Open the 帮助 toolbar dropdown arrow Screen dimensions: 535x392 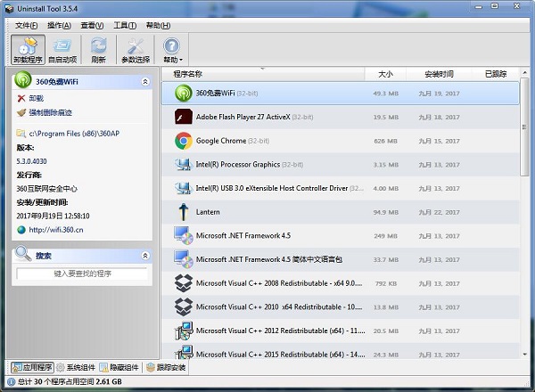click(x=181, y=60)
